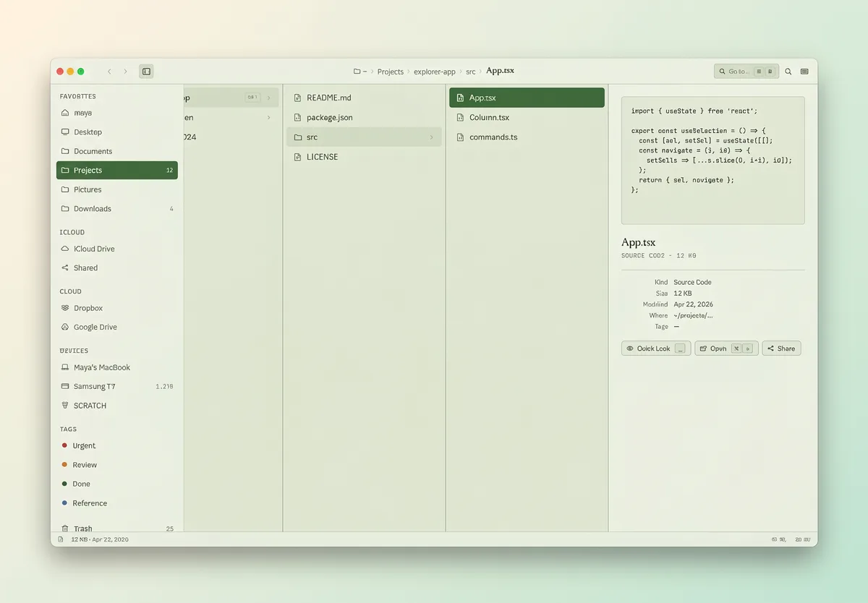Go back with the left arrow
This screenshot has width=868, height=603.
coord(109,72)
